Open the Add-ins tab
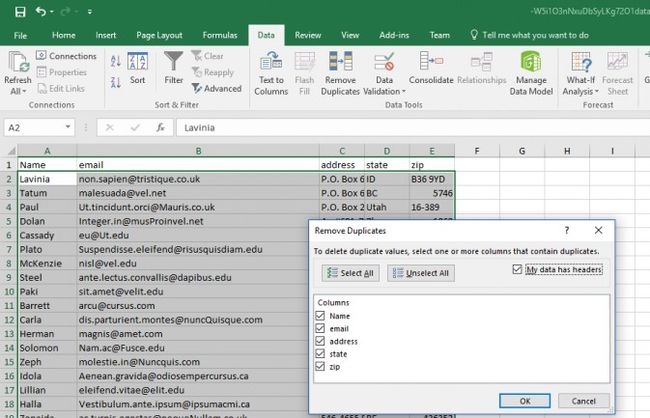 click(394, 35)
